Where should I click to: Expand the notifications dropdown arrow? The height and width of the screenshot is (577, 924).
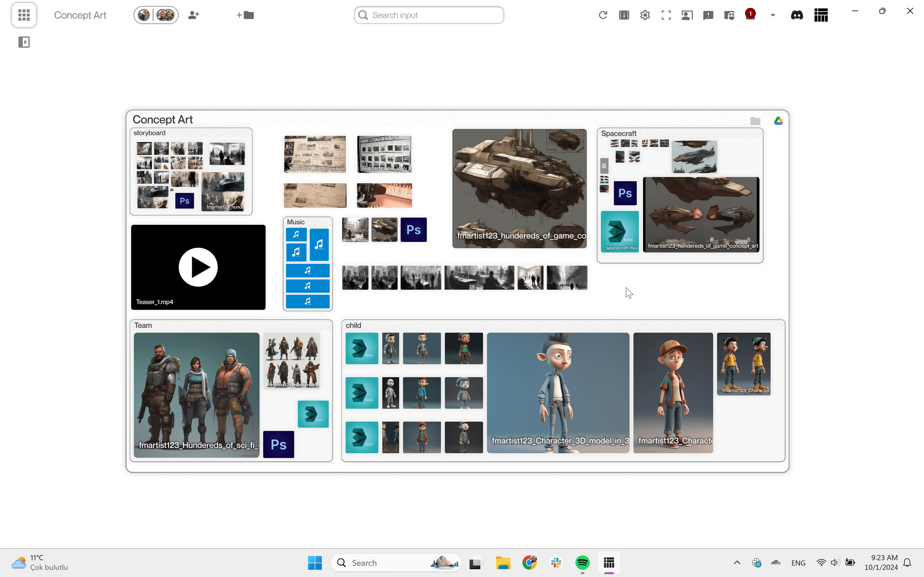click(x=772, y=15)
